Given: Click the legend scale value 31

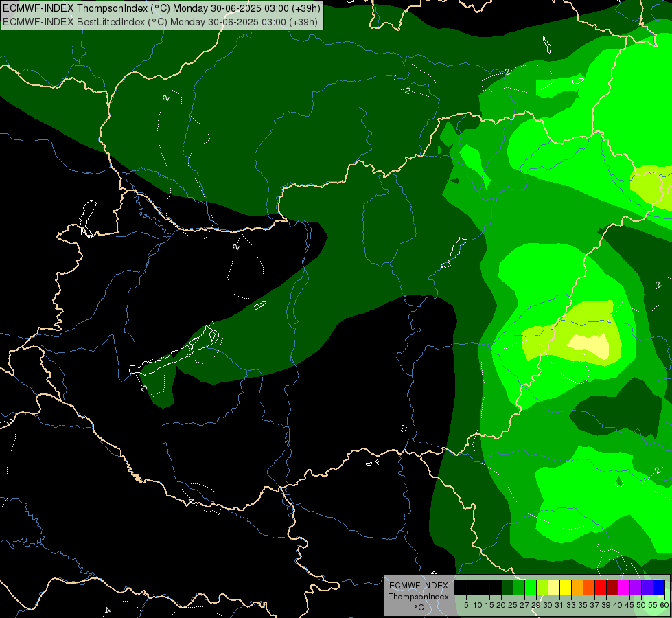Looking at the screenshot, I should [x=559, y=605].
